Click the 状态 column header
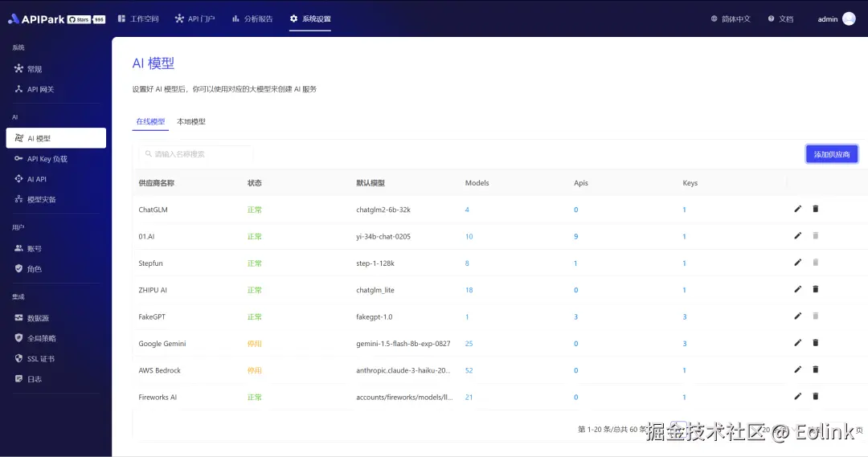The height and width of the screenshot is (457, 868). (x=255, y=183)
